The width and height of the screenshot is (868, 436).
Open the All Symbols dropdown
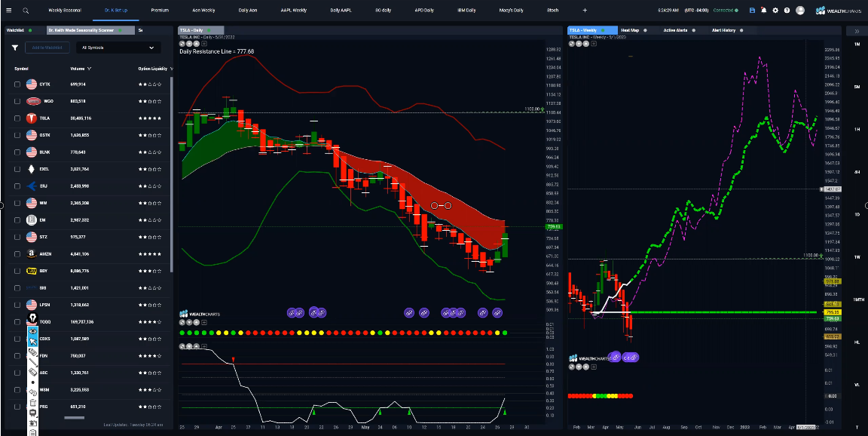point(118,48)
